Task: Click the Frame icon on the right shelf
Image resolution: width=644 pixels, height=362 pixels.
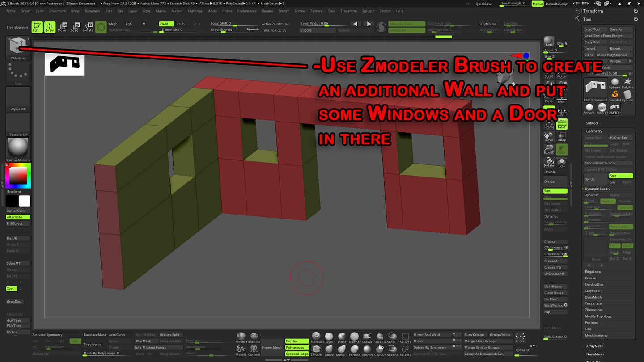Action: tap(548, 125)
